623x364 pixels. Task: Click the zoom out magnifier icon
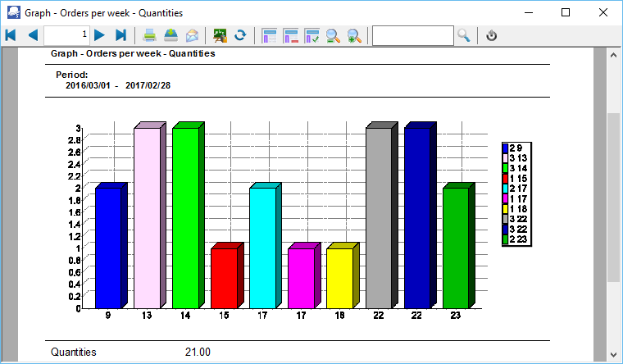pyautogui.click(x=334, y=35)
